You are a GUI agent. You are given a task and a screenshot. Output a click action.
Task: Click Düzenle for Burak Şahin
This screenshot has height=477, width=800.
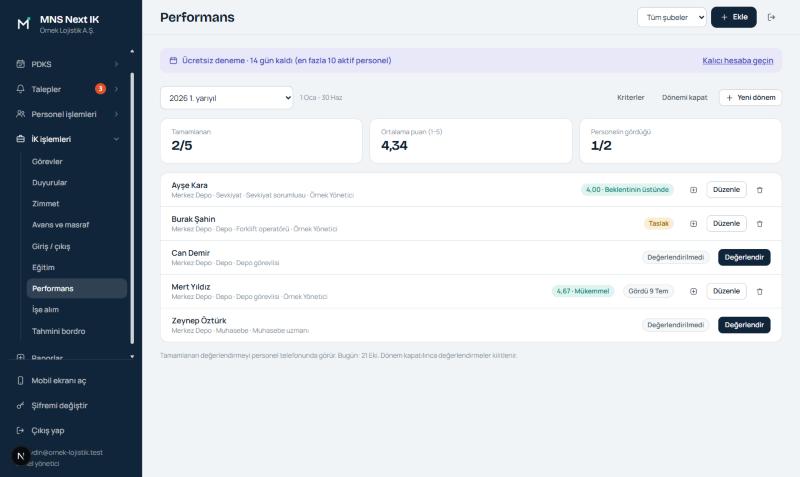[x=726, y=223]
